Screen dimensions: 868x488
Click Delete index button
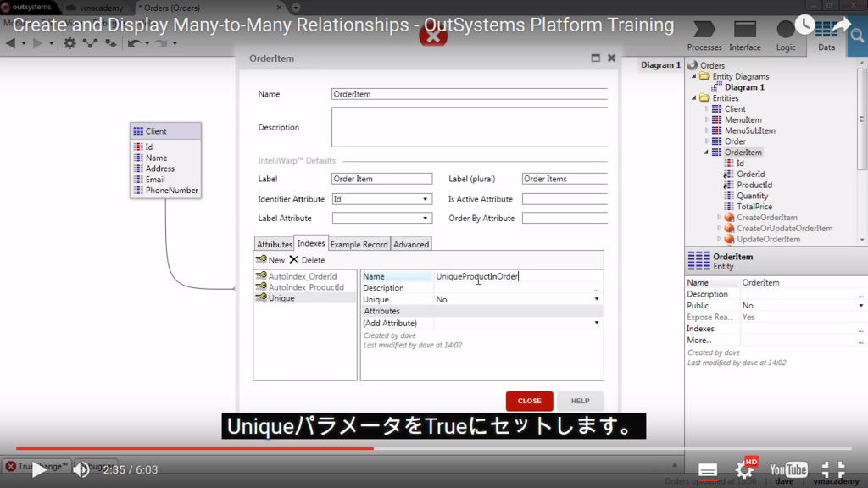tap(307, 259)
